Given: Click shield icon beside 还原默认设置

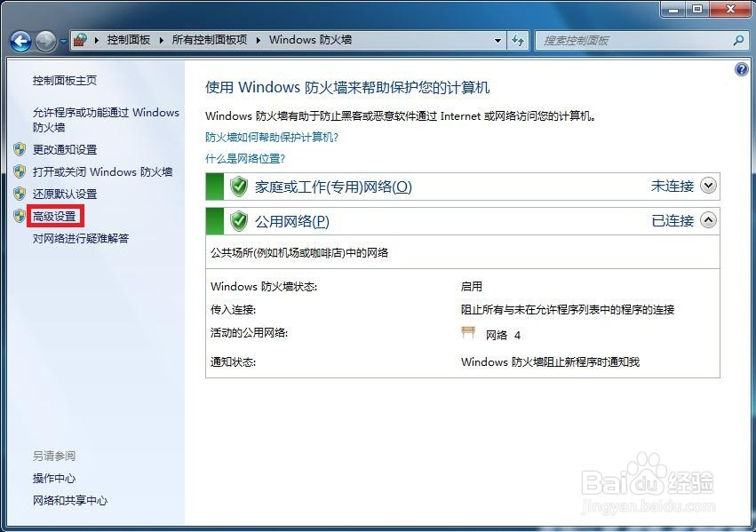Looking at the screenshot, I should pyautogui.click(x=20, y=194).
